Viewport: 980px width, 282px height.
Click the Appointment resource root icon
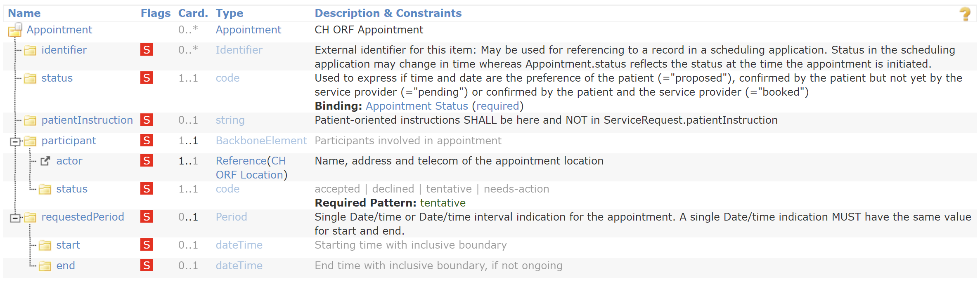tap(15, 30)
